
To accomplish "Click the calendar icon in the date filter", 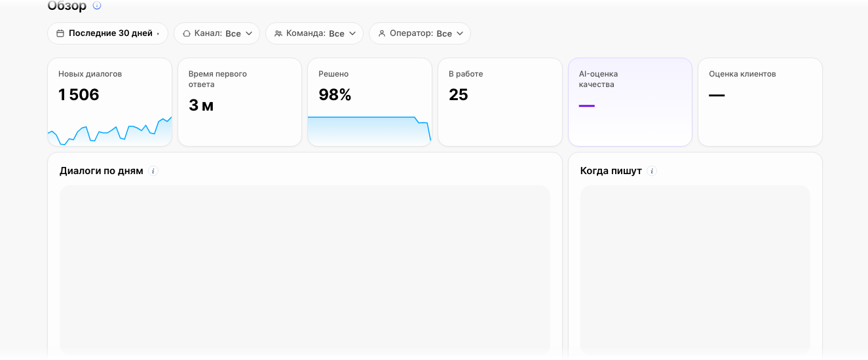I will point(60,33).
